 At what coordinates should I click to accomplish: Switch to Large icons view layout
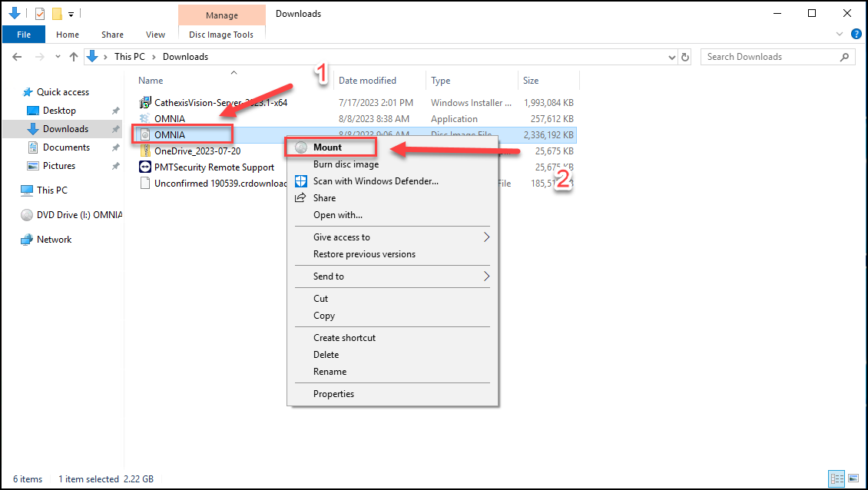pyautogui.click(x=853, y=478)
